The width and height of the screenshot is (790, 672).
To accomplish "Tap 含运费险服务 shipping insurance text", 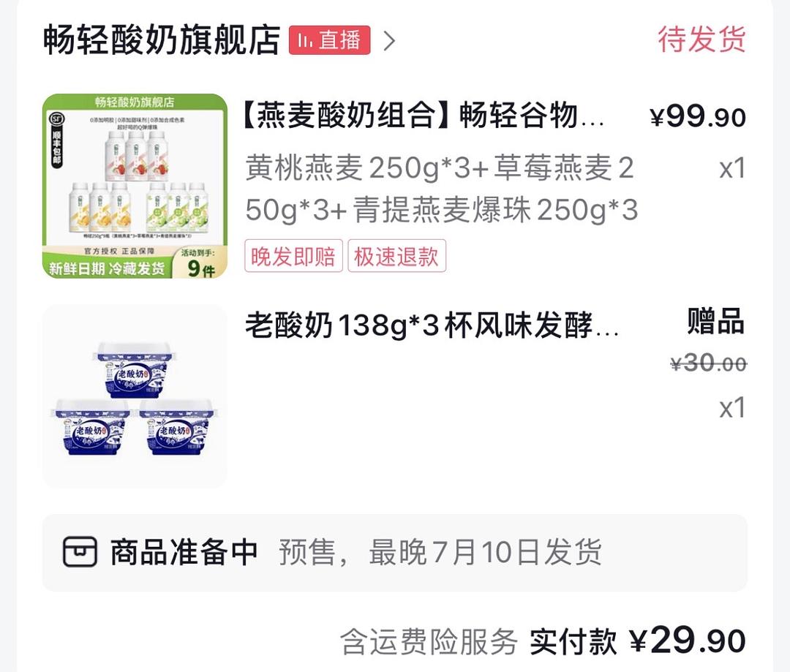I will click(429, 642).
